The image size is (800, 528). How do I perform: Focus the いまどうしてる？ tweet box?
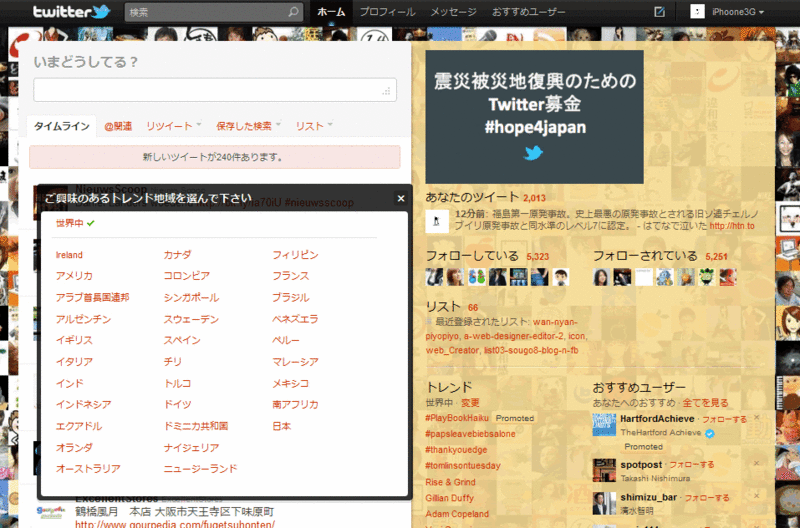[215, 90]
